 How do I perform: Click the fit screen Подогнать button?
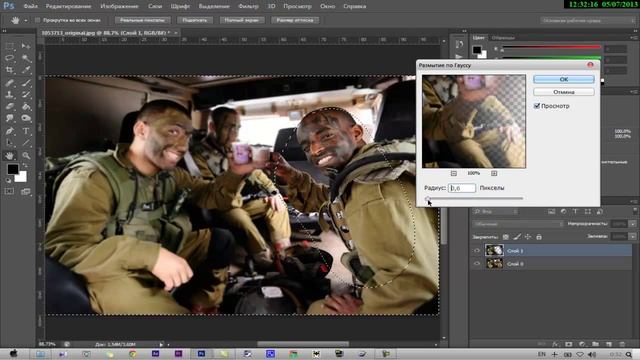tap(195, 20)
